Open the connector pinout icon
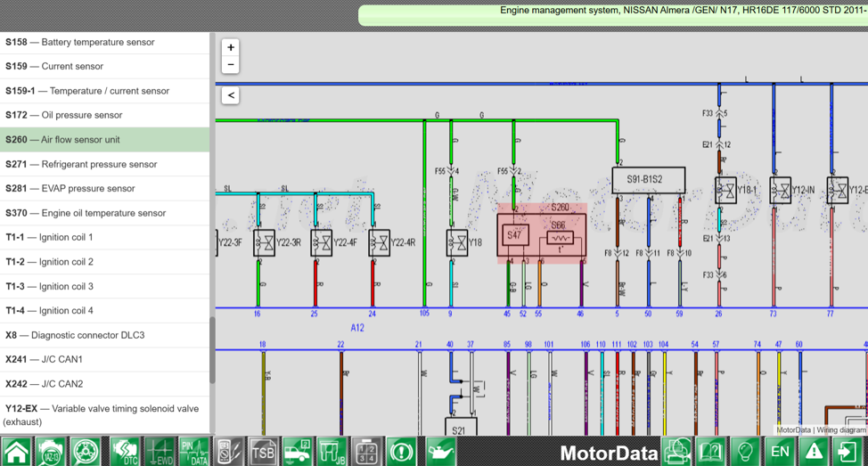The width and height of the screenshot is (868, 466). [367, 451]
